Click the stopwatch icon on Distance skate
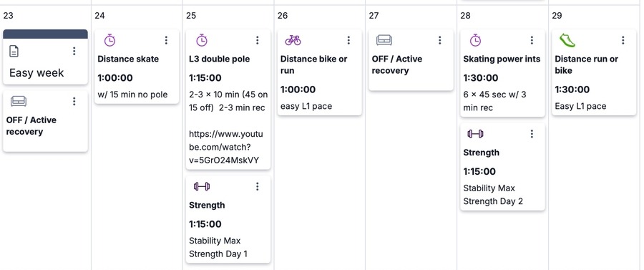 109,40
